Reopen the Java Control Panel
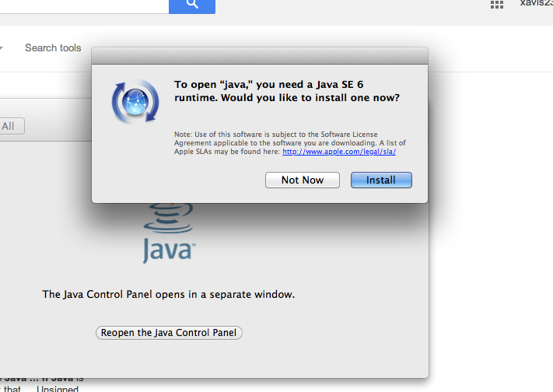Image resolution: width=553 pixels, height=392 pixels. point(169,333)
